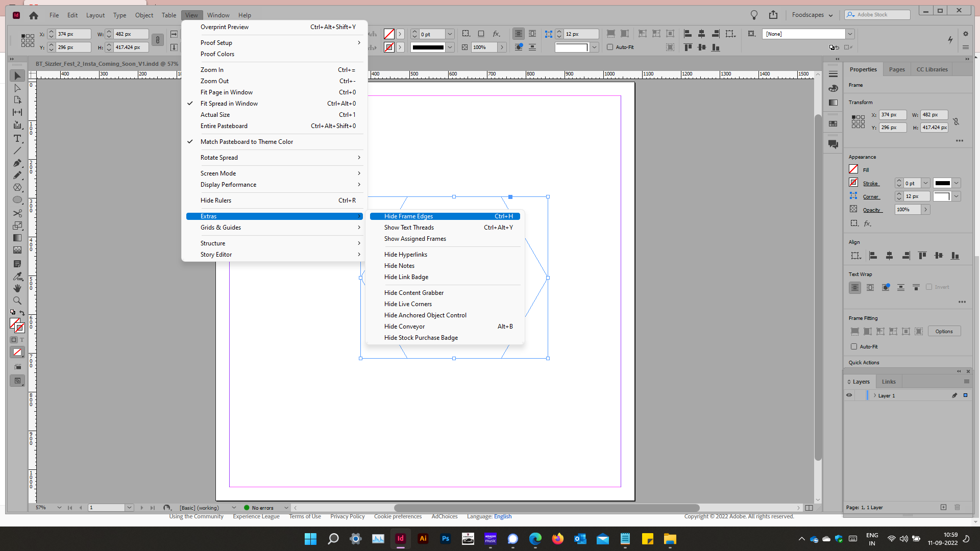This screenshot has height=551, width=980.
Task: Activate the Hand tool
Action: tap(17, 288)
